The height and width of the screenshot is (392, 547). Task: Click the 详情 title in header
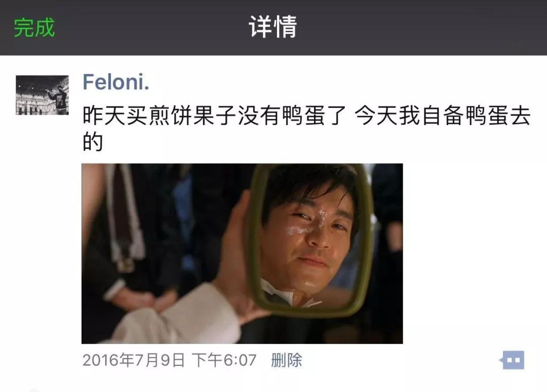(273, 27)
